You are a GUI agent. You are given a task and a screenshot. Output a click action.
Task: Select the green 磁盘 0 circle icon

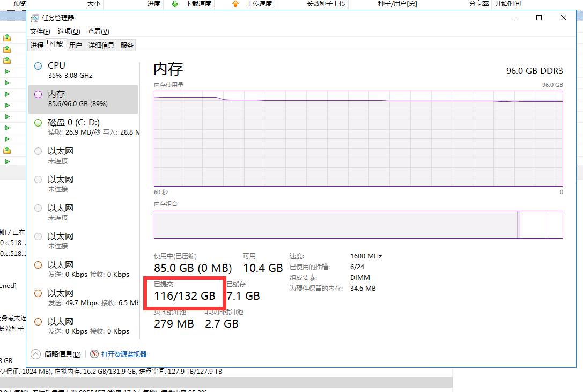[x=38, y=123]
